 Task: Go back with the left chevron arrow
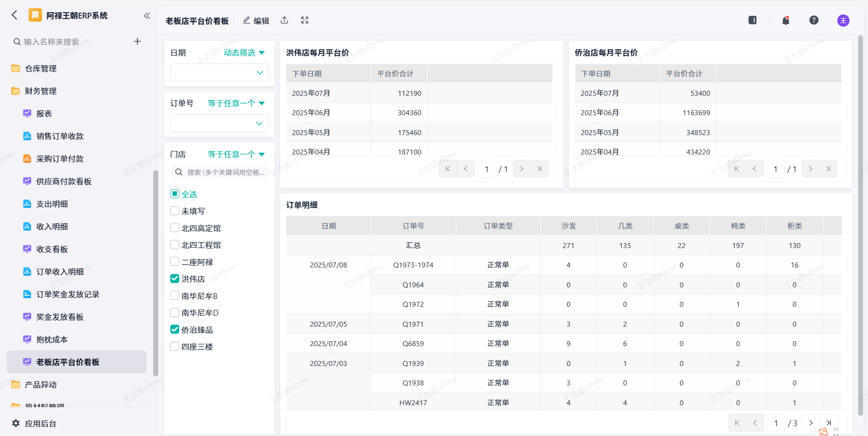pyautogui.click(x=14, y=15)
